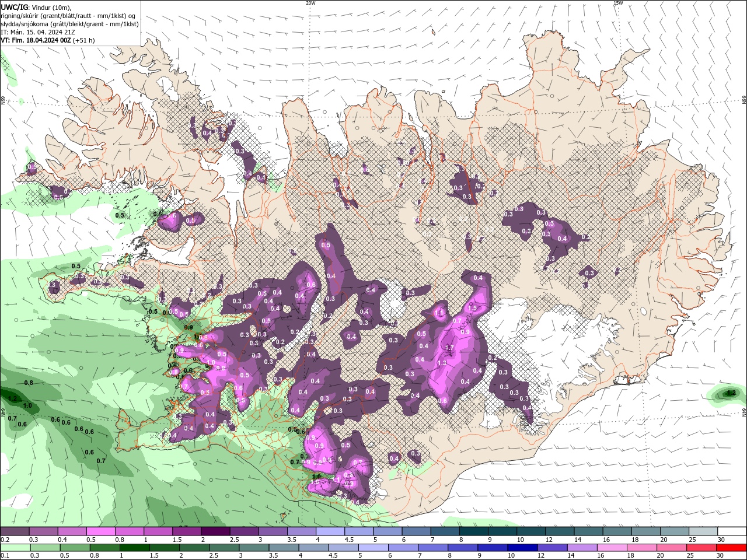Click the '20W' longitude label at top
The height and width of the screenshot is (560, 747).
pos(310,3)
